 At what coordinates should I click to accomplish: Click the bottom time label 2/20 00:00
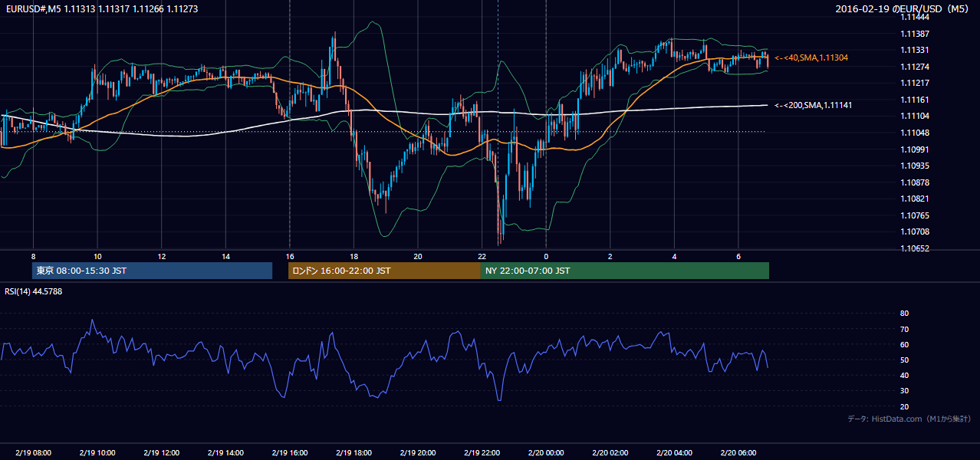point(546,453)
